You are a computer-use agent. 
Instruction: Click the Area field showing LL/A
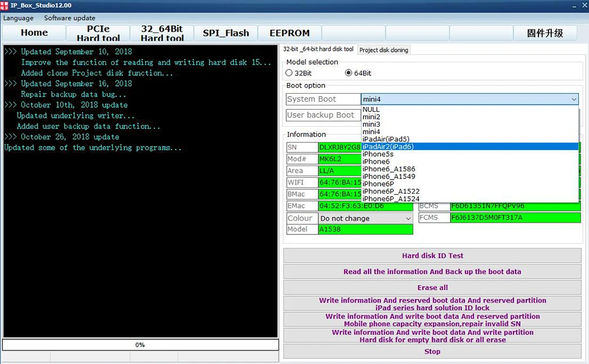click(340, 171)
